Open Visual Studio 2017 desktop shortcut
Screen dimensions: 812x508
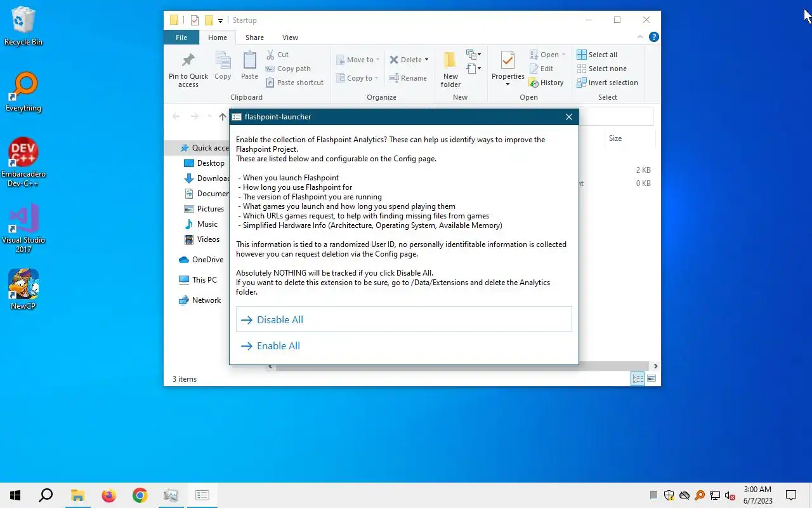tap(23, 229)
